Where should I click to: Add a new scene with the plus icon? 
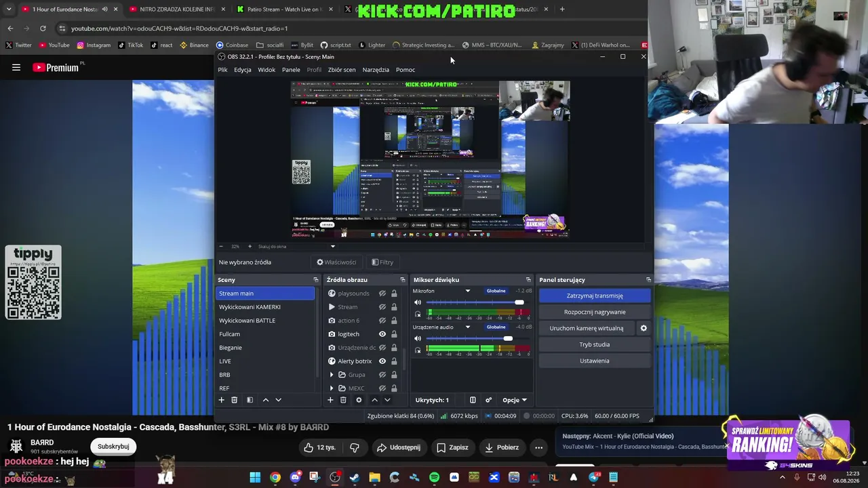click(221, 400)
